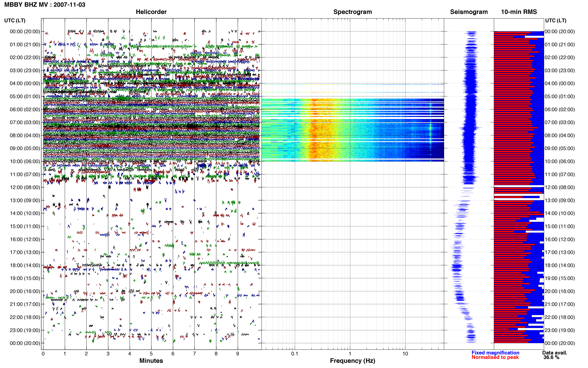Click left time label '18:00 (14:00)'
Viewport: 588px width, 368px height.
click(25, 265)
